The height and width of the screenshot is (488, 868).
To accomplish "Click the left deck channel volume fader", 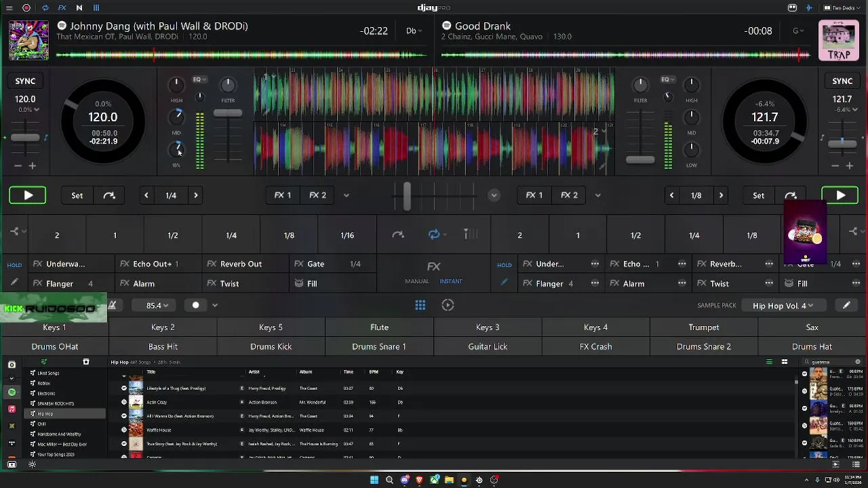I will point(228,113).
